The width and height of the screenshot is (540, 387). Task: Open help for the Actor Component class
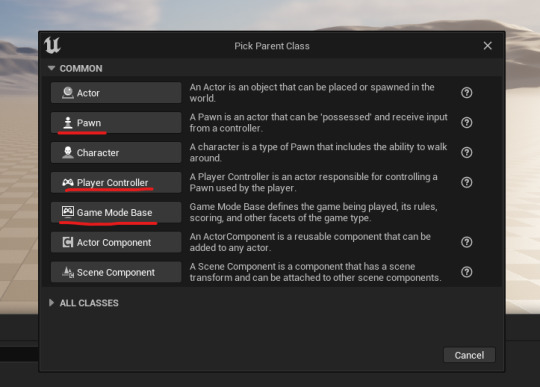467,242
